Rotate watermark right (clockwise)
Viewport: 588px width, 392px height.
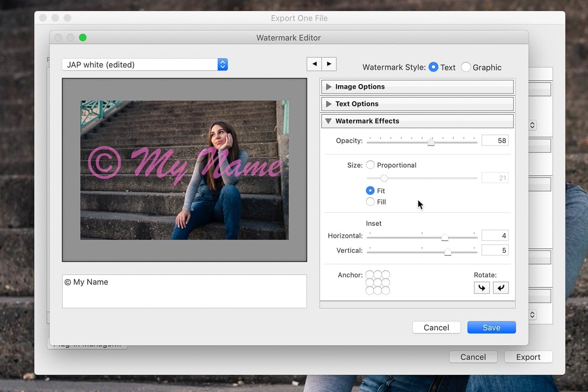click(x=501, y=288)
